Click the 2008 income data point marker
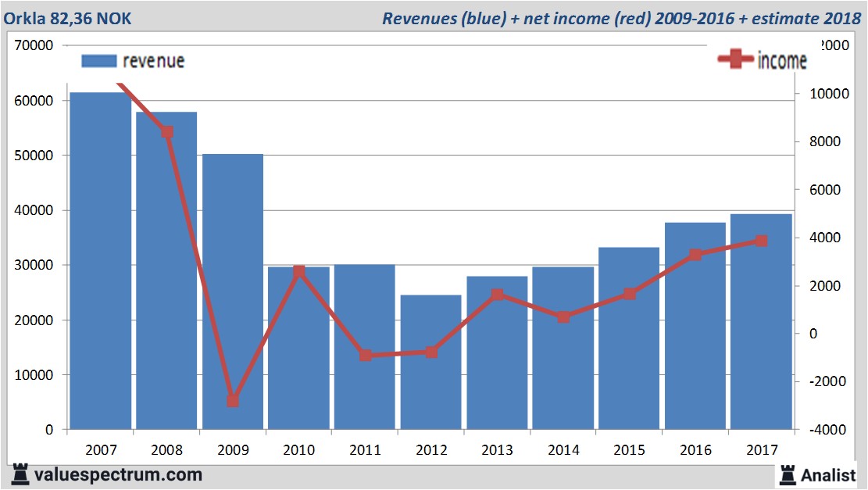This screenshot has height=490, width=868. 167,132
